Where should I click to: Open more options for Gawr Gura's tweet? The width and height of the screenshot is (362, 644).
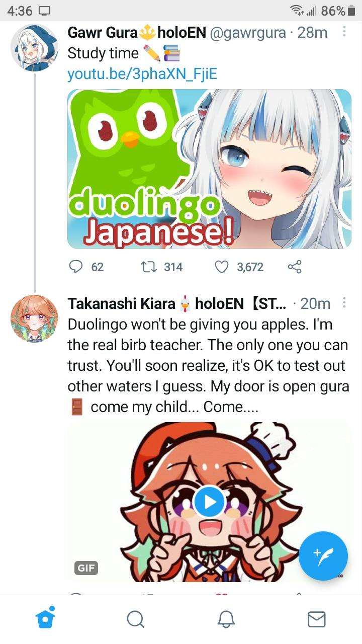(x=344, y=32)
